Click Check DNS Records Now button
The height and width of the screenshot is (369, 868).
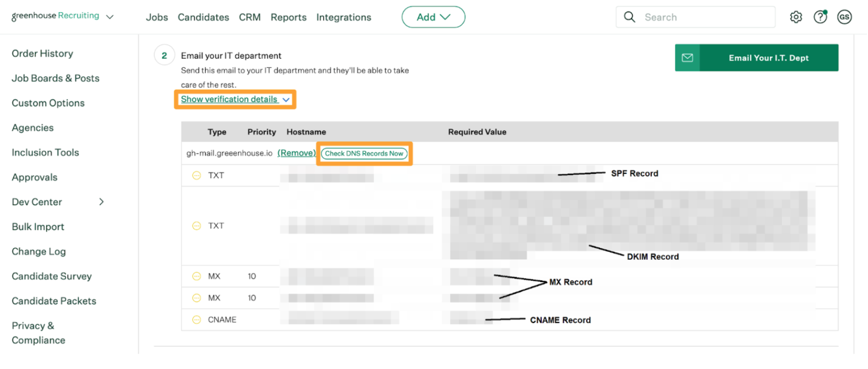(x=364, y=153)
